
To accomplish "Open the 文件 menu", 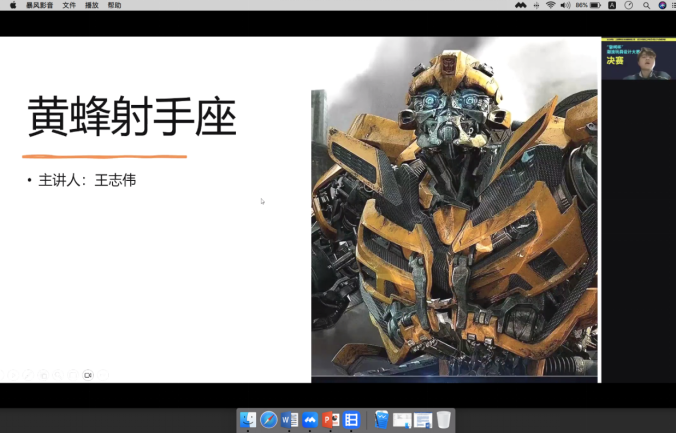I will pyautogui.click(x=69, y=5).
